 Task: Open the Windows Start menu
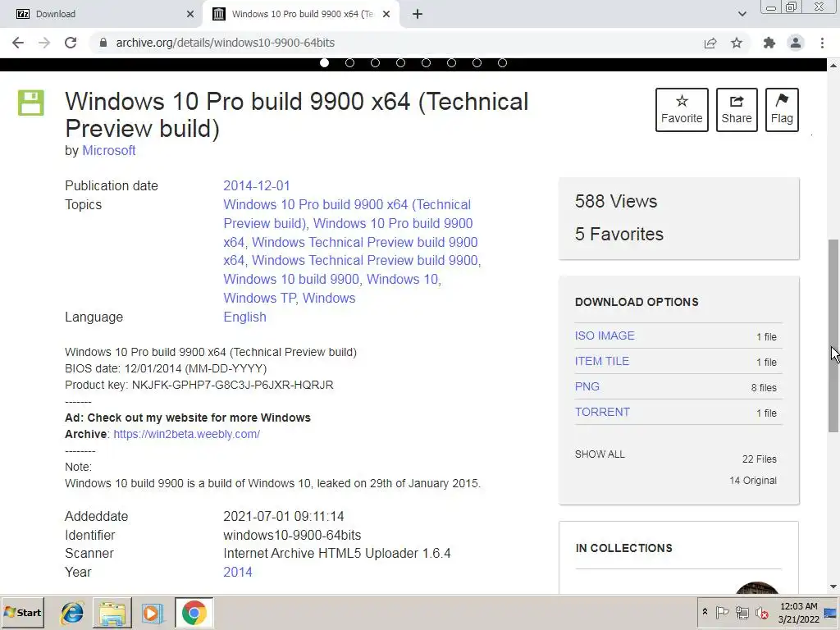click(x=22, y=612)
